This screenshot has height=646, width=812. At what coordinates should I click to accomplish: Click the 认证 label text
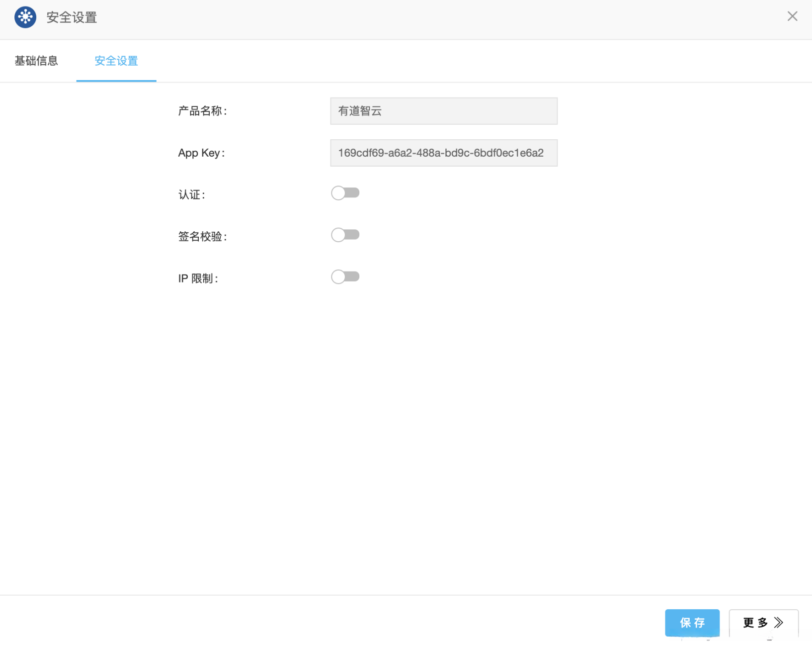click(191, 194)
